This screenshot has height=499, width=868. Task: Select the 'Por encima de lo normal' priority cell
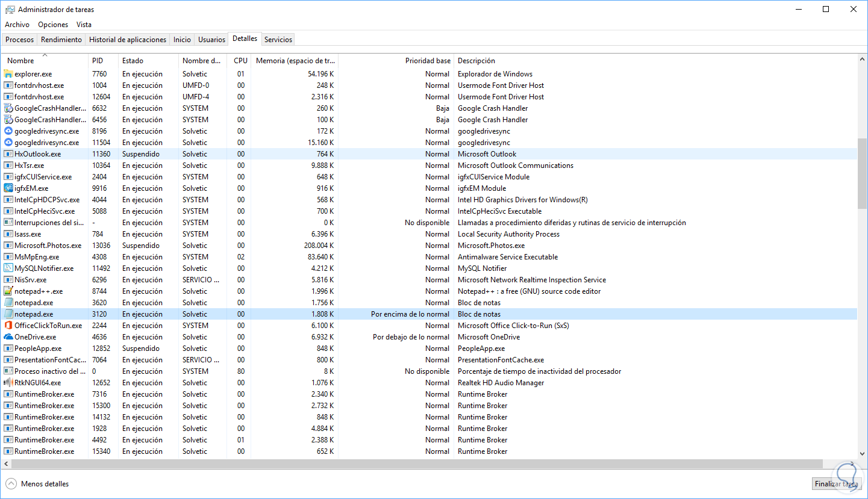pyautogui.click(x=410, y=314)
